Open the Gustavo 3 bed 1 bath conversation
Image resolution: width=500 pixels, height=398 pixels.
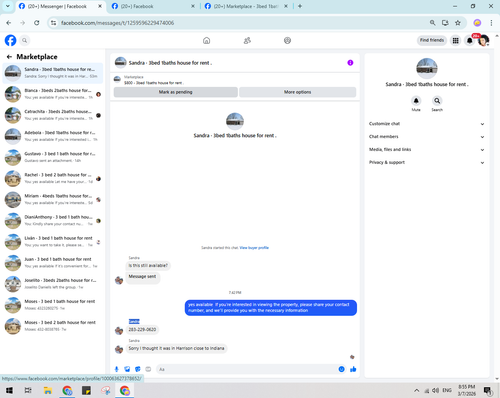coord(53,157)
